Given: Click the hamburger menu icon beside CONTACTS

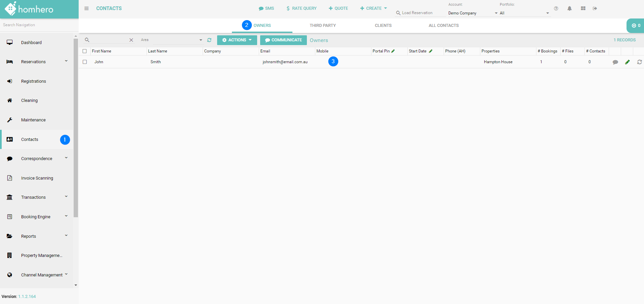Looking at the screenshot, I should [86, 8].
